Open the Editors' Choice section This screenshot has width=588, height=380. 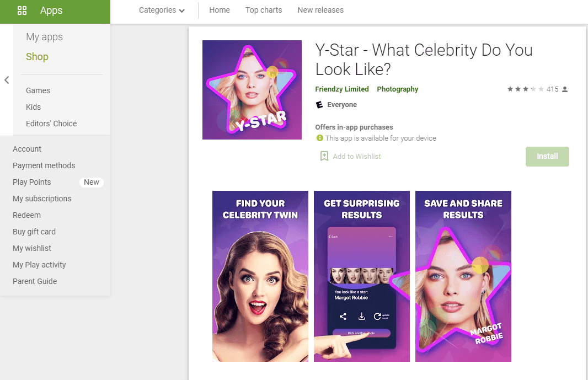(x=51, y=124)
